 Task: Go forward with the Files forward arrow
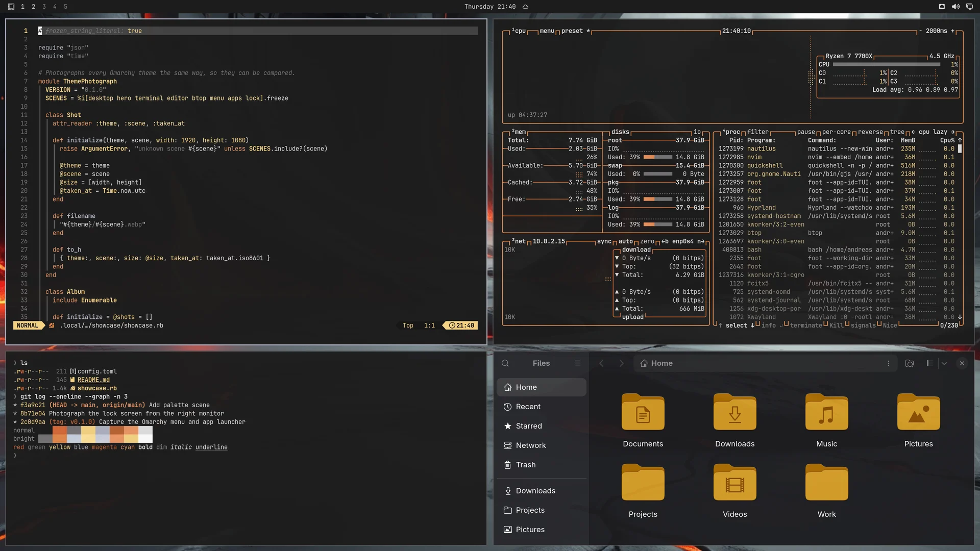pos(621,363)
